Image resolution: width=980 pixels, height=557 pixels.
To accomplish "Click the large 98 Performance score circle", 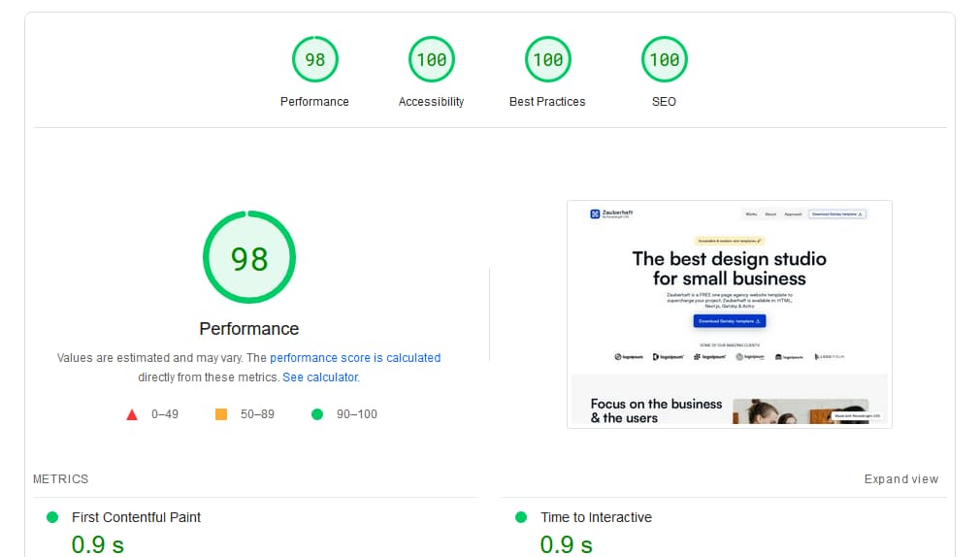I will 249,257.
